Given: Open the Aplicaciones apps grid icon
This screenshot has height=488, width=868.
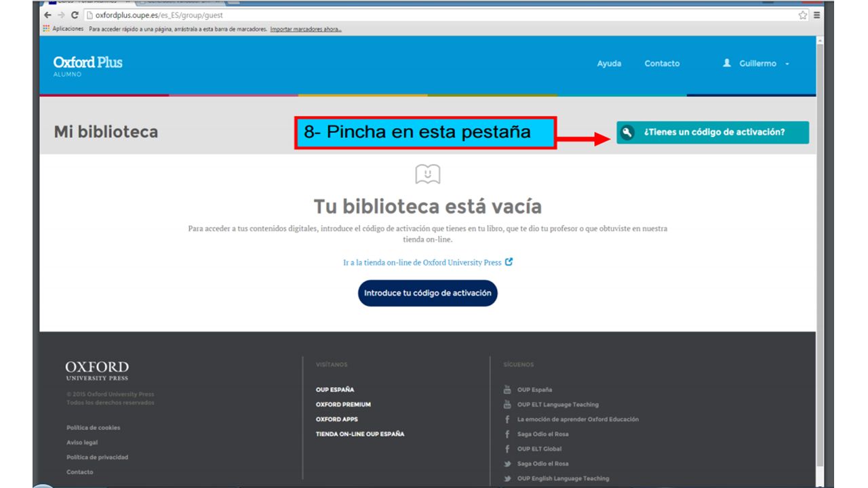Looking at the screenshot, I should tap(46, 29).
